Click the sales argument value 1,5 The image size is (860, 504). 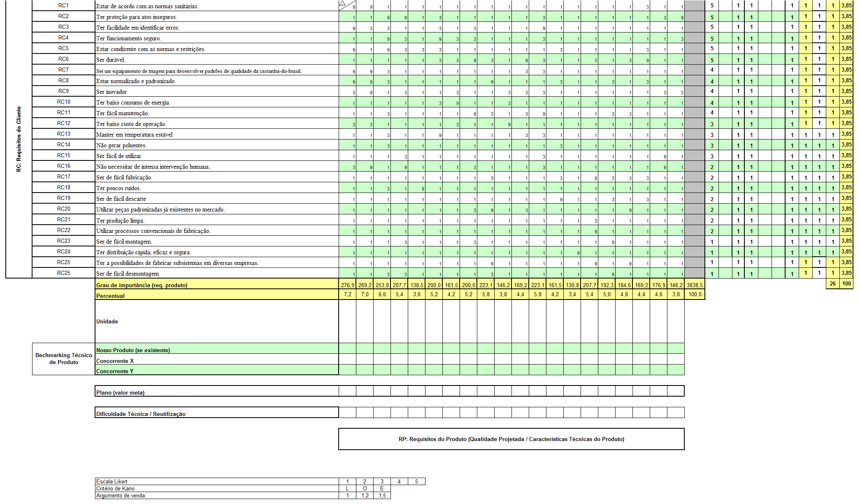(x=382, y=495)
